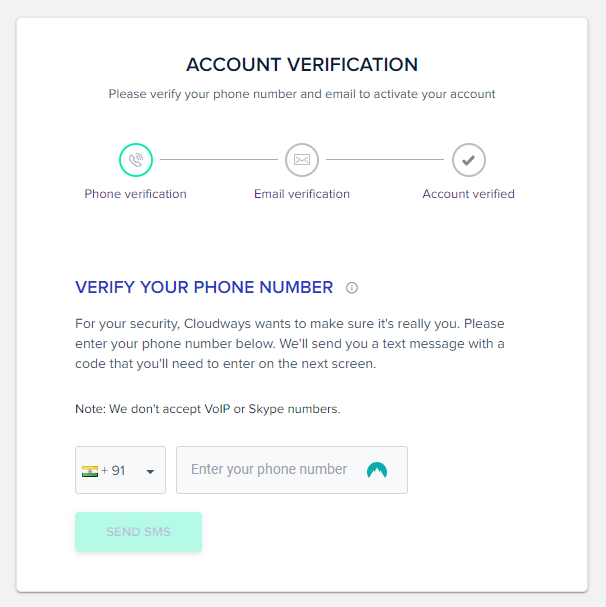Focus the Enter your phone number field
Viewport: 606px width, 607px height.
coord(292,470)
